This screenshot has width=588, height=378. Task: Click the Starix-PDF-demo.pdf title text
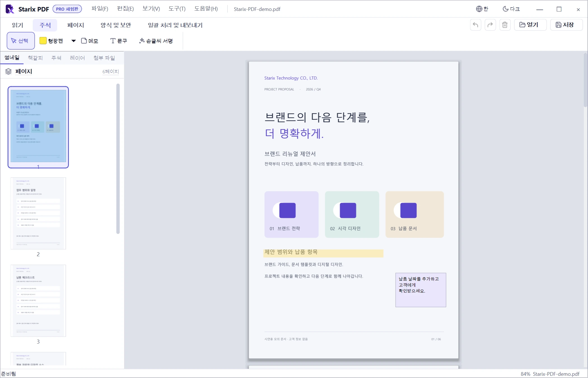pyautogui.click(x=257, y=9)
